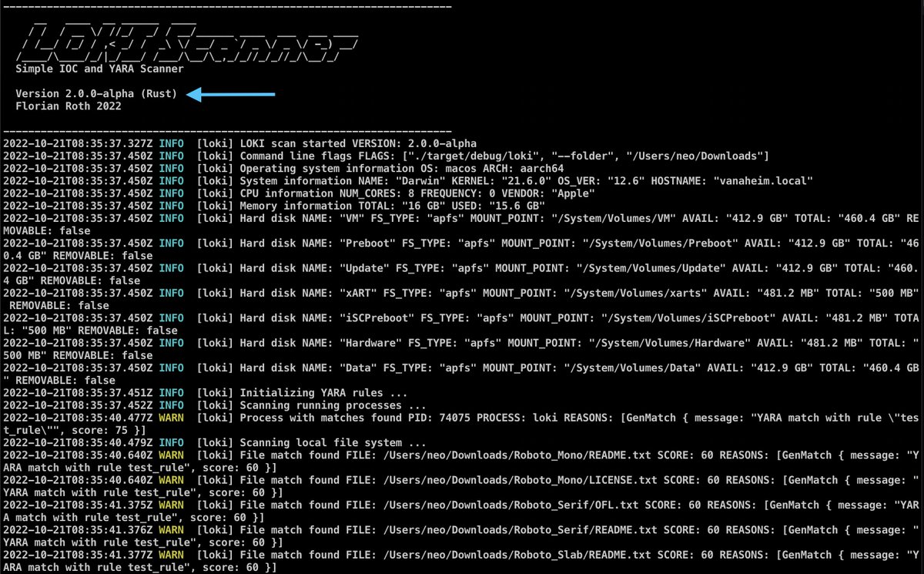Click the timestamp ending 08:35:37.327Z
Screen dimensions: 924x574
(x=77, y=143)
